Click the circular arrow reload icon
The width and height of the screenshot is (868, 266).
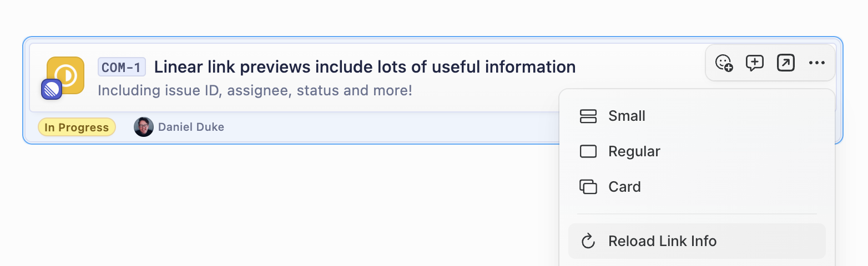(588, 241)
